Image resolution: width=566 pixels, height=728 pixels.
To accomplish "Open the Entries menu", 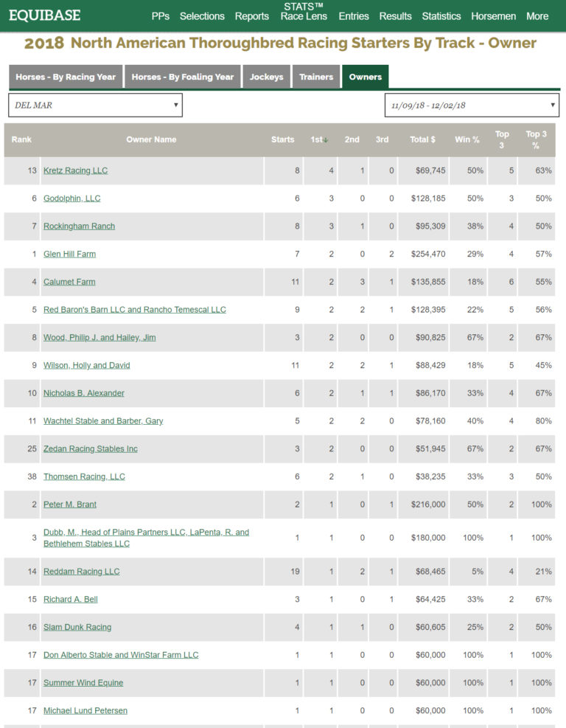I will pyautogui.click(x=354, y=16).
